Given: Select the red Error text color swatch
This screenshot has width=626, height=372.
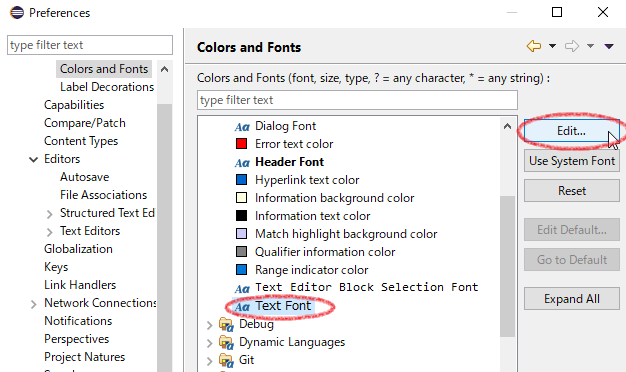Looking at the screenshot, I should click(242, 144).
